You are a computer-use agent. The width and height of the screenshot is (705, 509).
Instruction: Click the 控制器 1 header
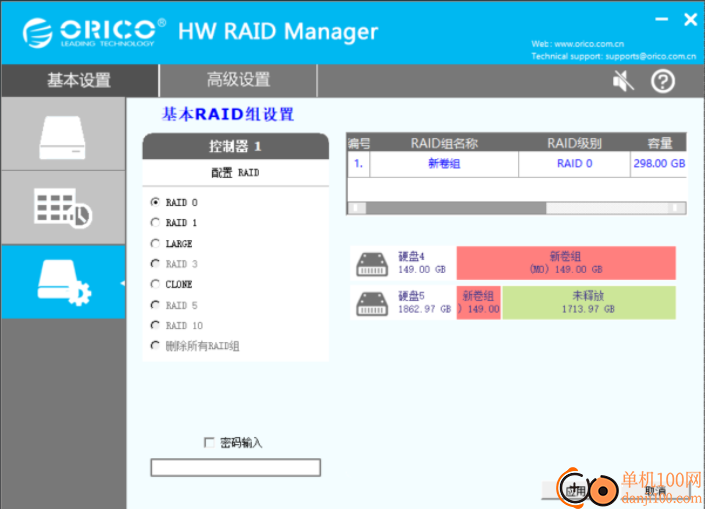coord(236,146)
